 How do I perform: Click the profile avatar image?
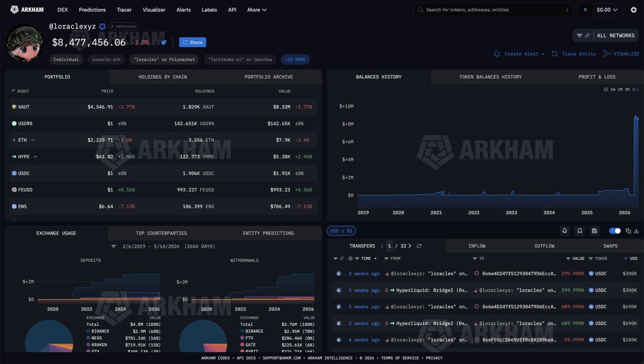coord(25,43)
